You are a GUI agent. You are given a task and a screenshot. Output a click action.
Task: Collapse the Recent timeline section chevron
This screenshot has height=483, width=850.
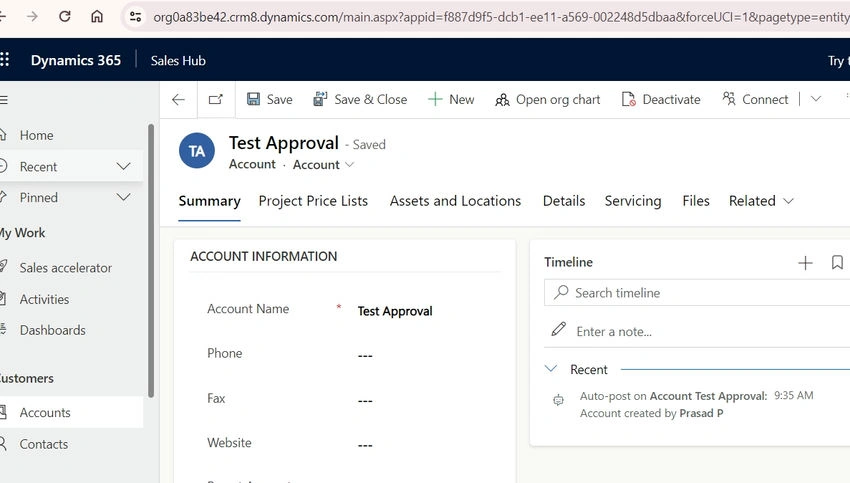point(551,369)
